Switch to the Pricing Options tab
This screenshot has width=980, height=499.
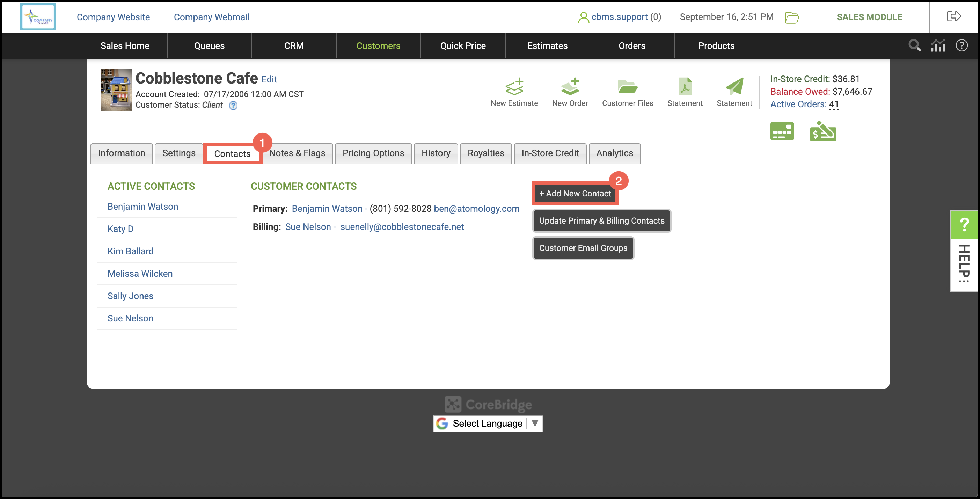point(373,153)
